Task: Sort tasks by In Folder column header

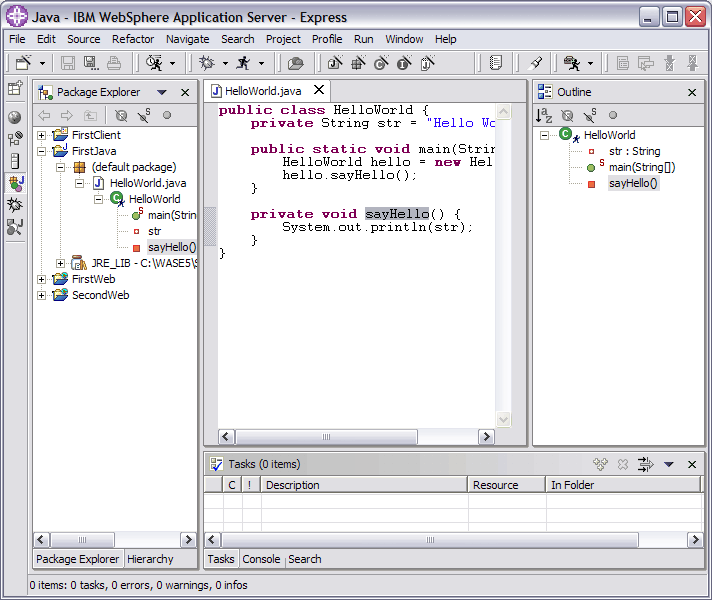Action: (623, 485)
